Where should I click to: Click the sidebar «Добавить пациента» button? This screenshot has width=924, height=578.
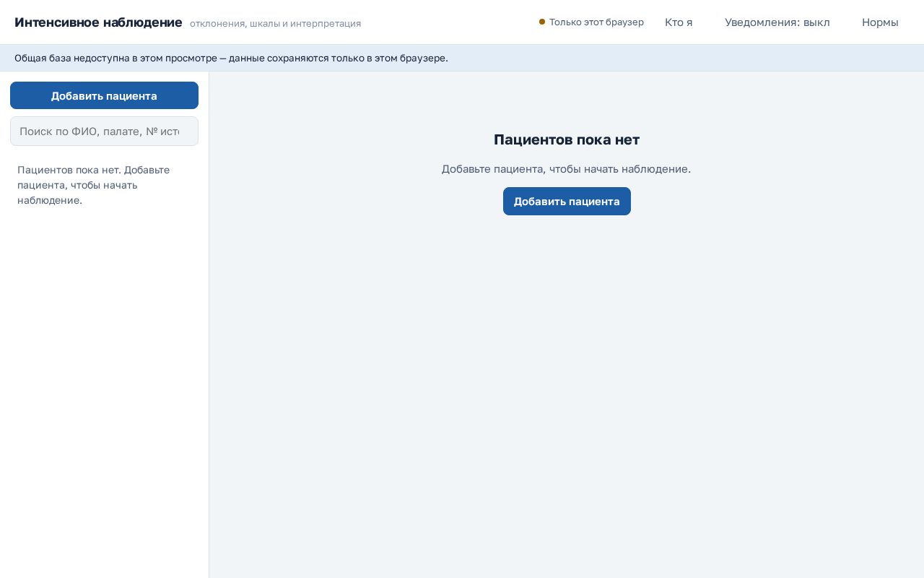104,95
